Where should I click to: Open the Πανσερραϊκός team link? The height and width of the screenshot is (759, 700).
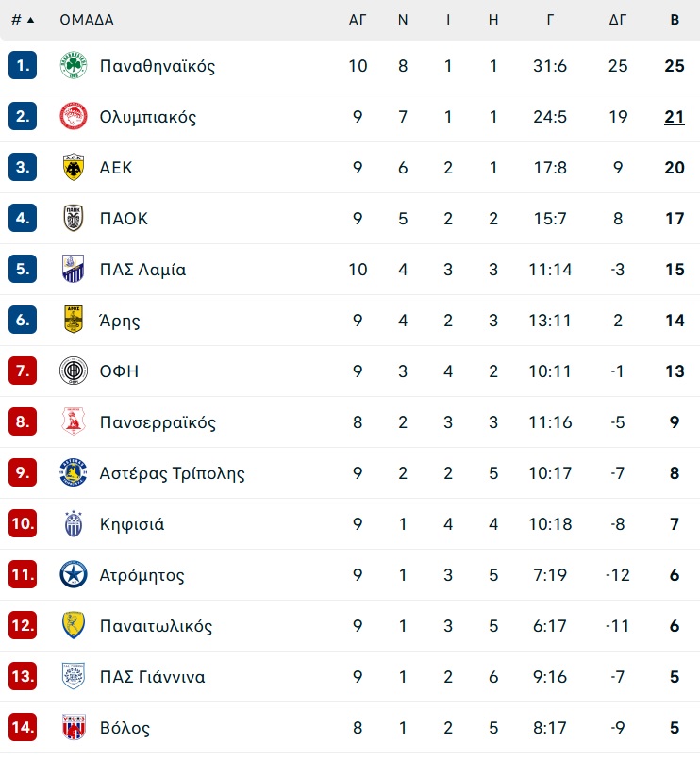click(158, 422)
